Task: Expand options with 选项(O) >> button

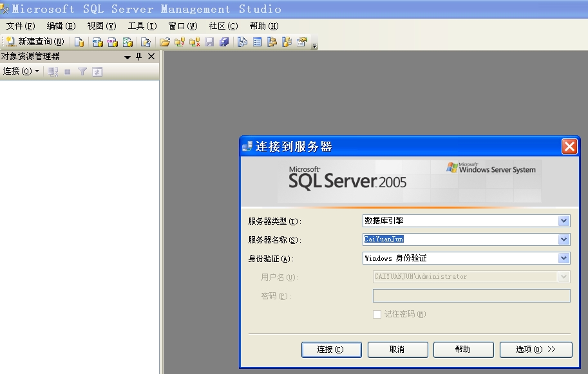Action: 536,350
